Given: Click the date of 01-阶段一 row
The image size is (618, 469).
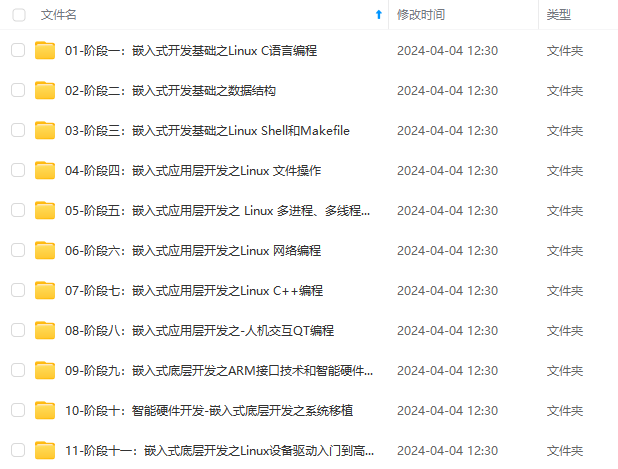Looking at the screenshot, I should click(x=447, y=51).
